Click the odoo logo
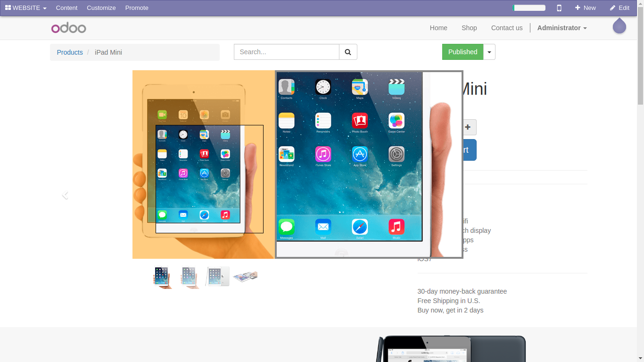This screenshot has width=644, height=362. [69, 28]
